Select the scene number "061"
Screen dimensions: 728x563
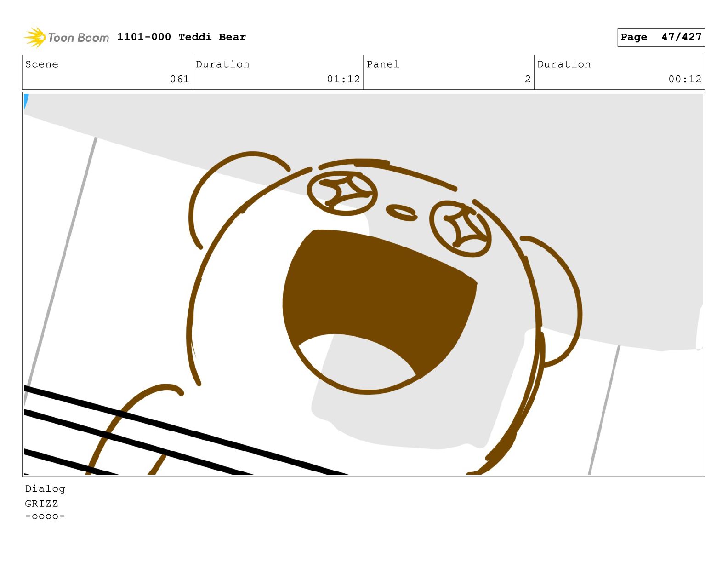coord(180,79)
